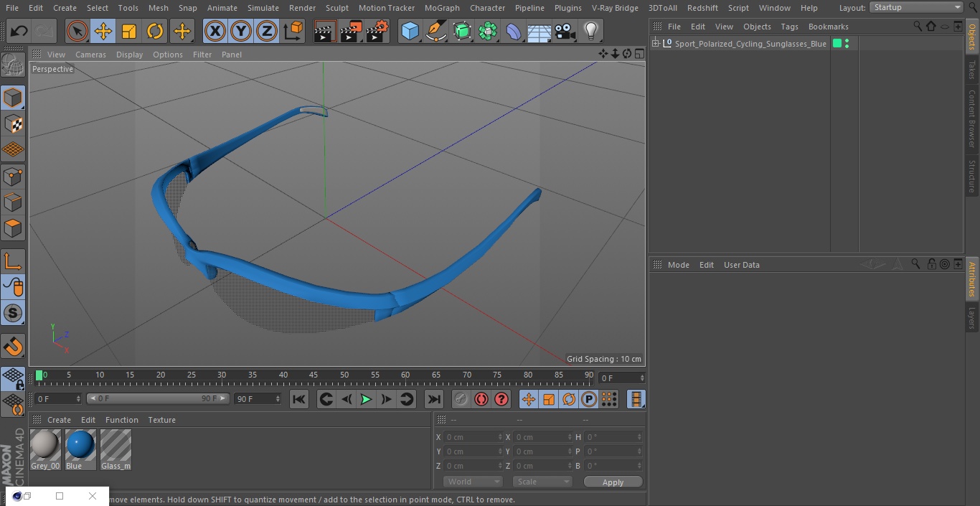The width and height of the screenshot is (980, 506).
Task: Activate the Move tool
Action: (x=103, y=32)
